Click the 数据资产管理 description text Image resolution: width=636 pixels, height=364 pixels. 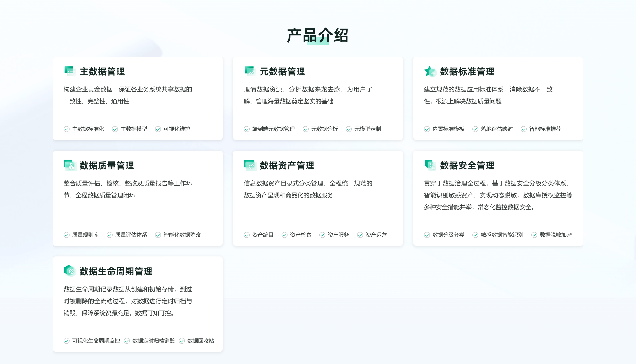point(308,189)
